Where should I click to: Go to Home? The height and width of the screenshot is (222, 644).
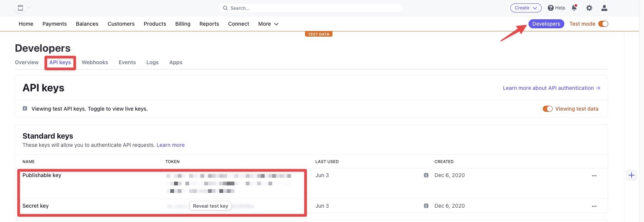pyautogui.click(x=26, y=24)
